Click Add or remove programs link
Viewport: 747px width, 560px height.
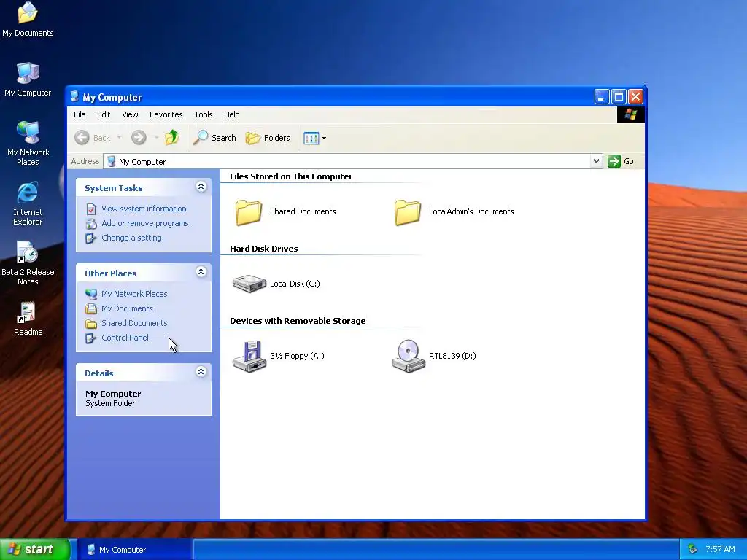click(x=145, y=223)
